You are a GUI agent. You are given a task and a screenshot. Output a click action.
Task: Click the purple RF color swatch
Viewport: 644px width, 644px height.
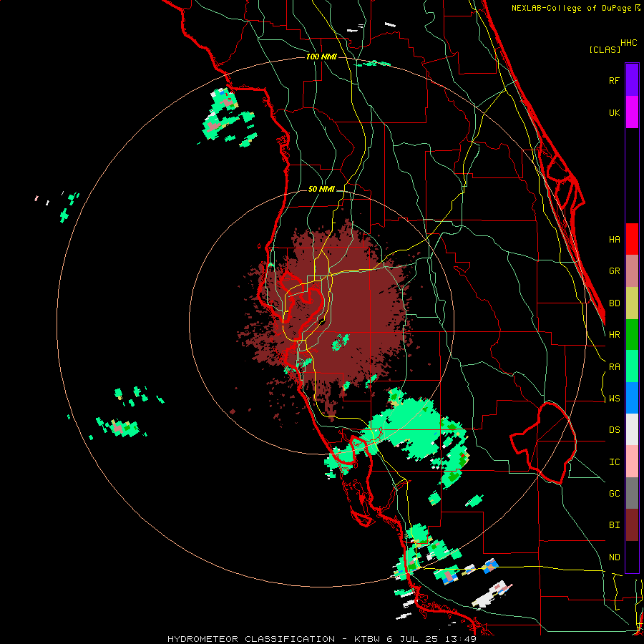(x=632, y=80)
